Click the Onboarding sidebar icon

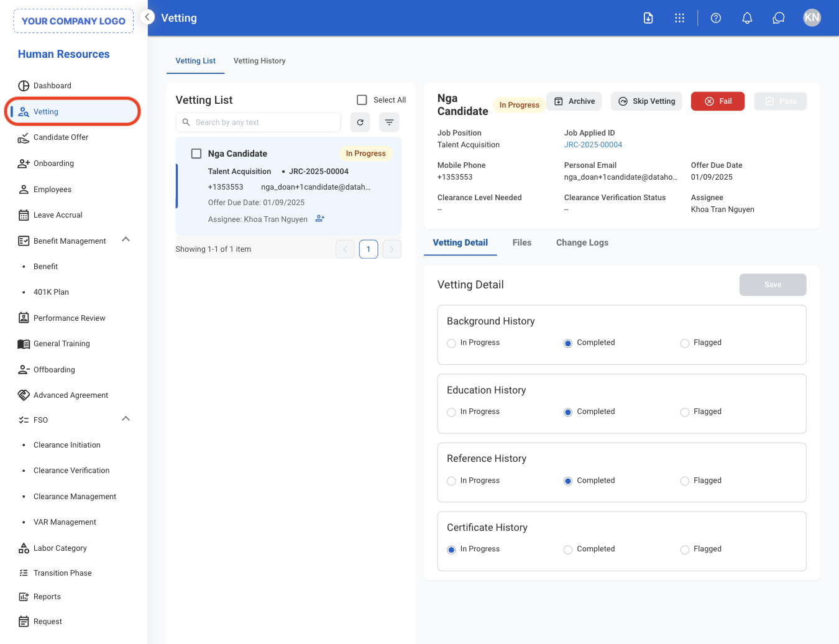24,163
